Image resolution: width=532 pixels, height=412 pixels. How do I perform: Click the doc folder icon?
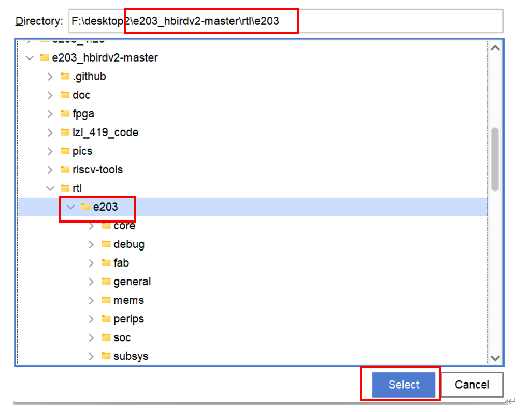pos(65,95)
